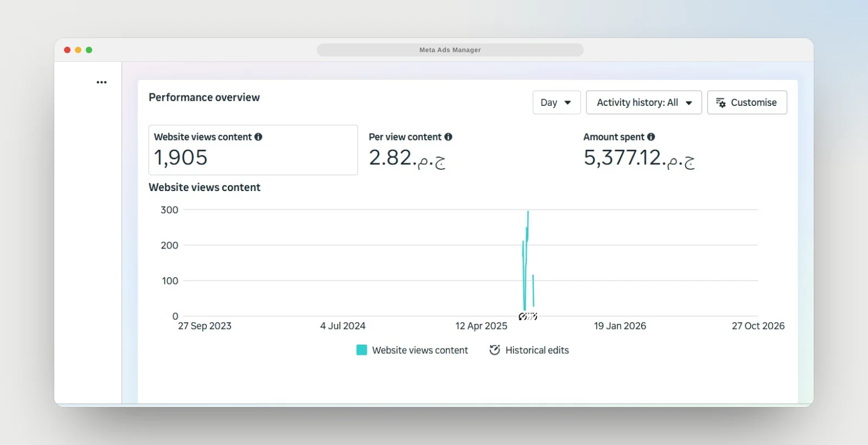Viewport: 868px width, 445px height.
Task: Click info icon next to Amount spent
Action: [651, 137]
